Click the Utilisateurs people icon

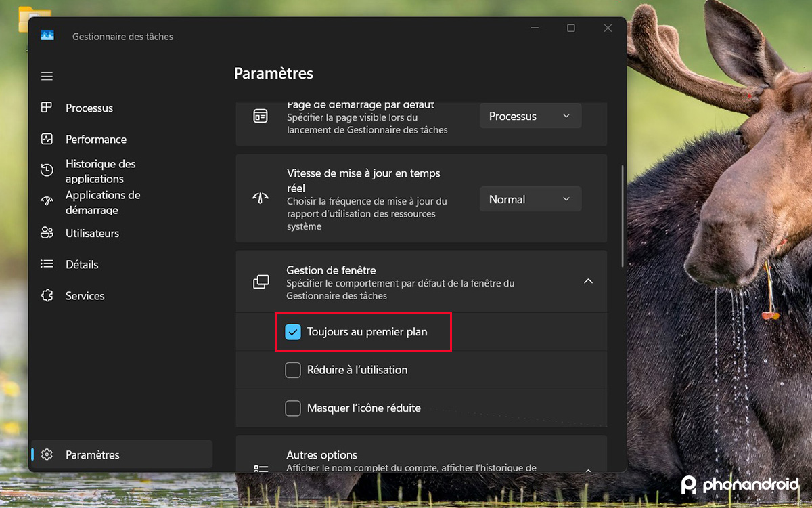(47, 233)
